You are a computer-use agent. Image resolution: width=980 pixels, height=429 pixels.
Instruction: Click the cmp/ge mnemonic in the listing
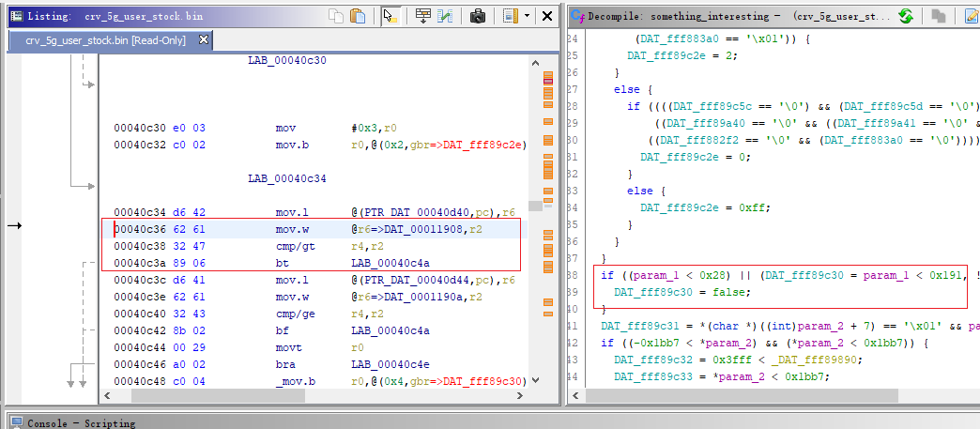(295, 314)
